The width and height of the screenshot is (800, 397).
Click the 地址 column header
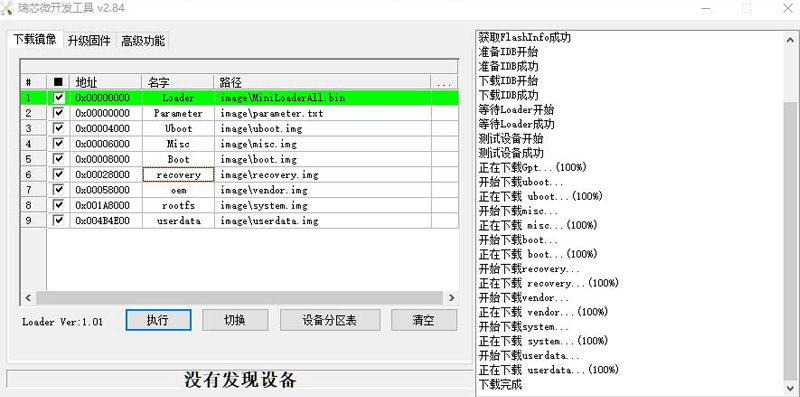(105, 82)
